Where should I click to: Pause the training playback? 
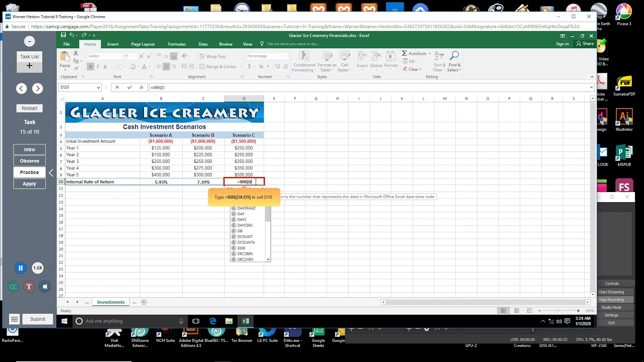pyautogui.click(x=21, y=268)
